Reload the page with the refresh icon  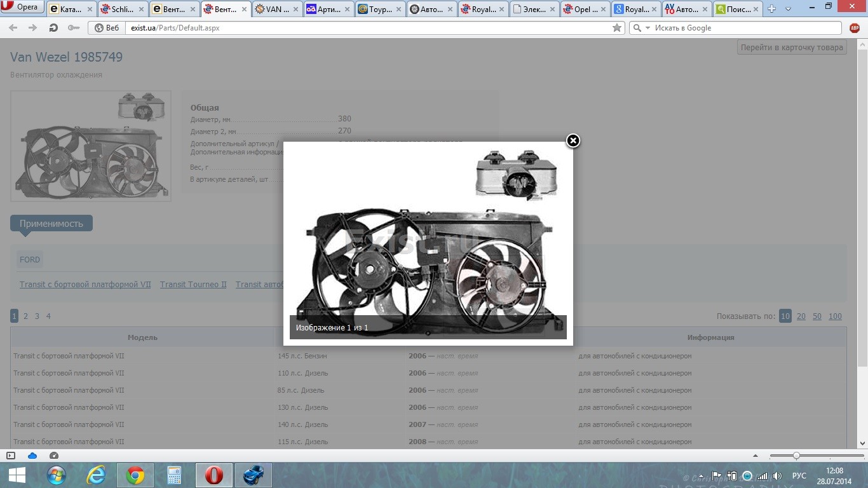click(x=54, y=28)
